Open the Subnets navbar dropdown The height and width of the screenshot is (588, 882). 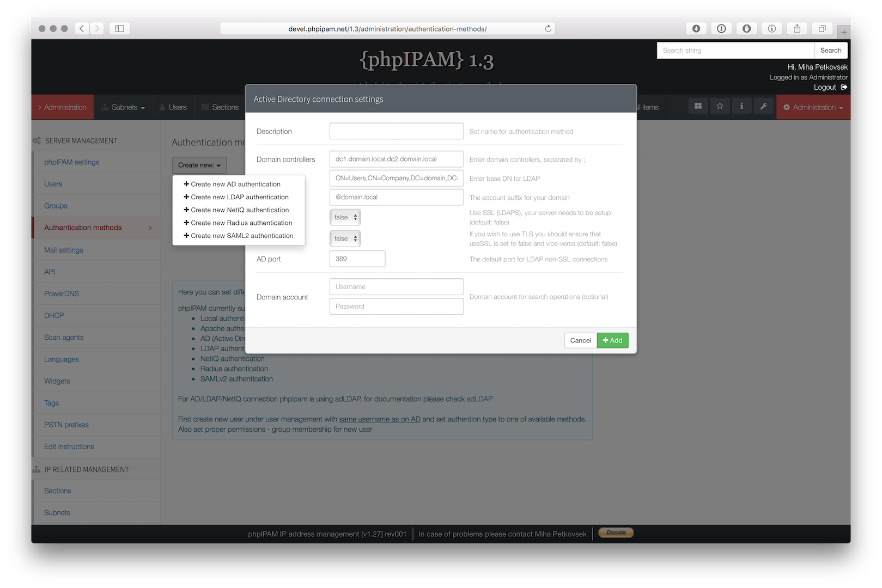tap(123, 107)
